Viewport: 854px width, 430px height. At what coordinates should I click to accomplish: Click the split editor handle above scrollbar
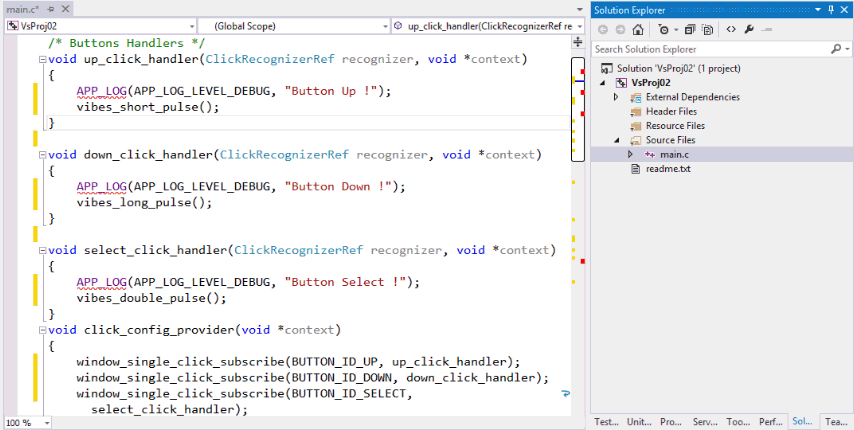(x=578, y=43)
